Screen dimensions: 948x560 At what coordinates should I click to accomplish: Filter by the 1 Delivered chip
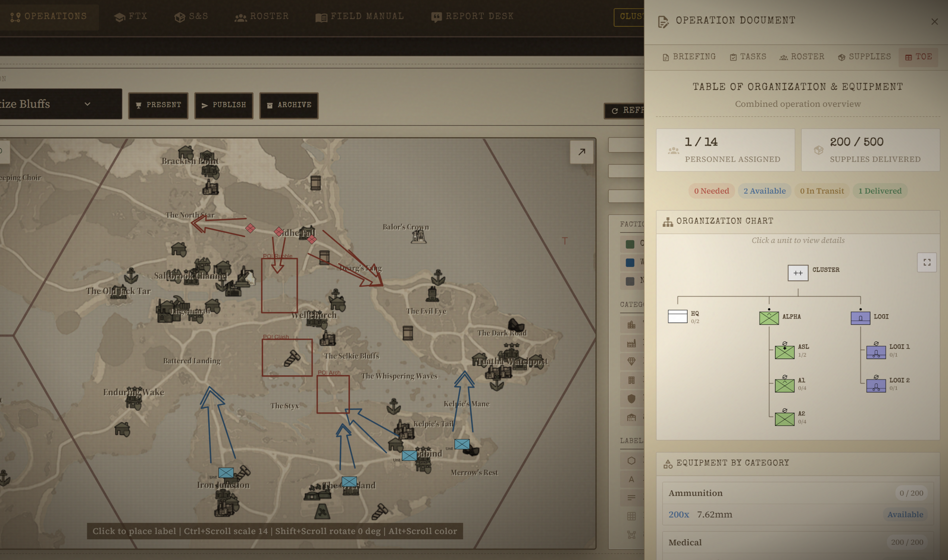(x=880, y=191)
